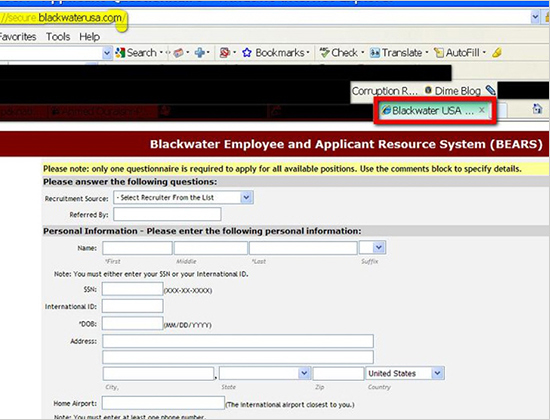Click the yellow 'Please note' questionnaire notice
The width and height of the screenshot is (550, 420).
click(x=282, y=169)
